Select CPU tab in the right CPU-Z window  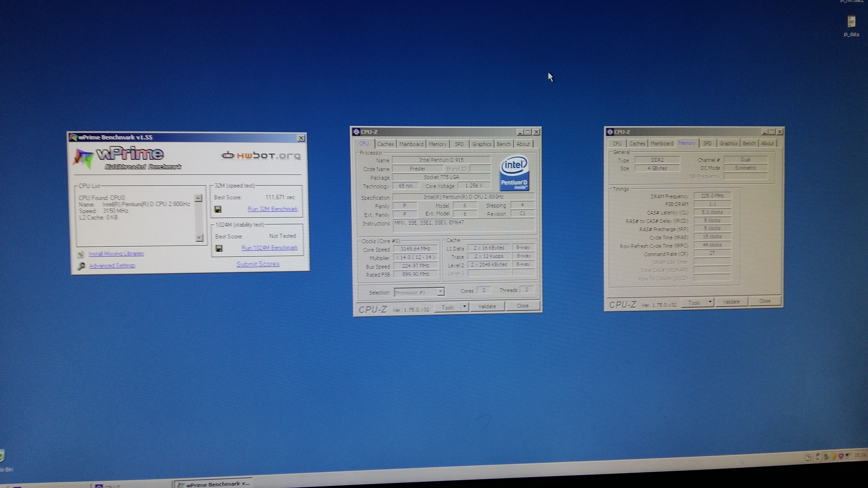617,144
